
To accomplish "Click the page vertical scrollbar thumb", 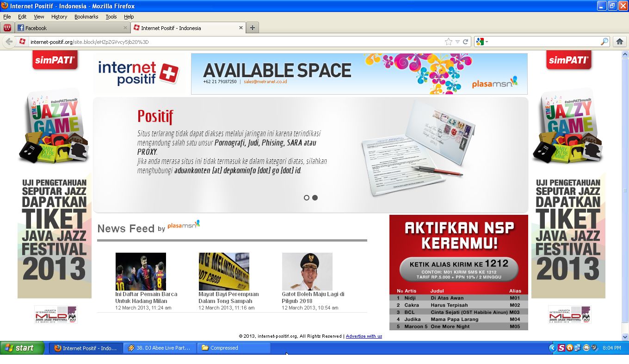I will [625, 189].
